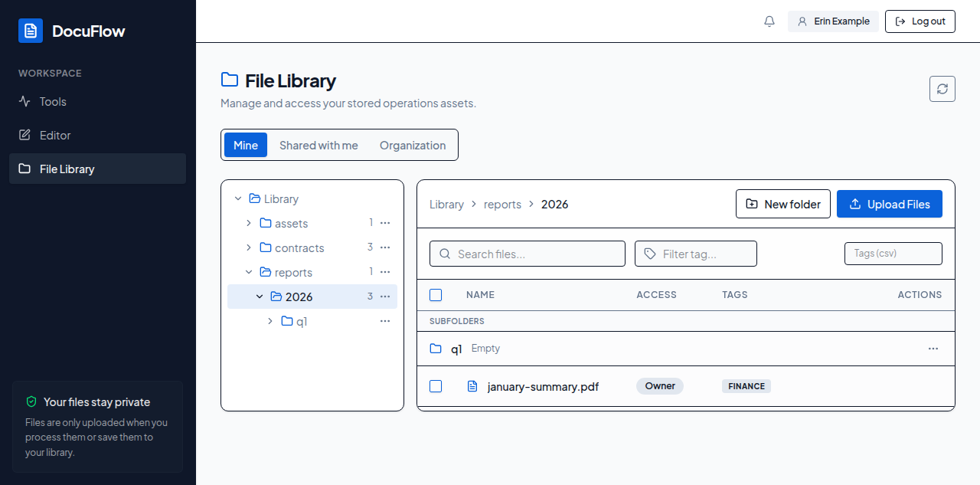The width and height of the screenshot is (980, 485).
Task: Click the tag icon in filter field
Action: click(x=650, y=254)
